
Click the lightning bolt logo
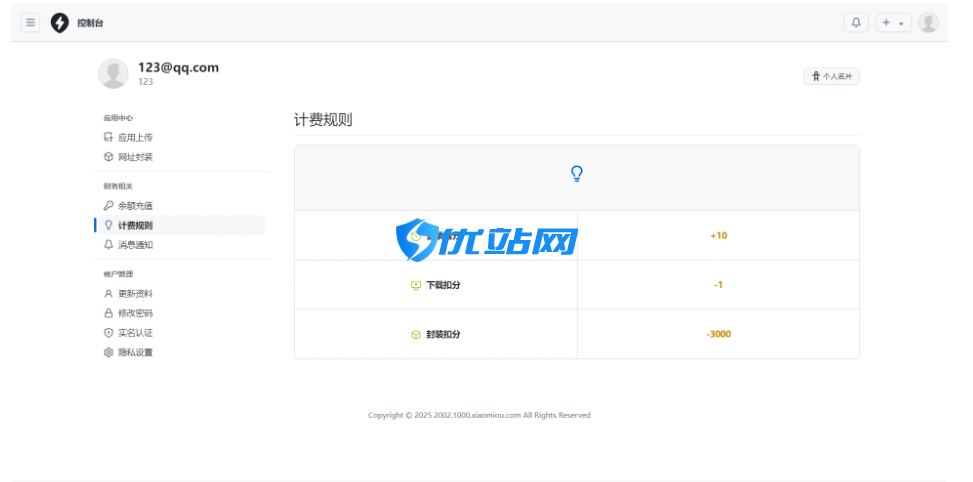point(60,23)
